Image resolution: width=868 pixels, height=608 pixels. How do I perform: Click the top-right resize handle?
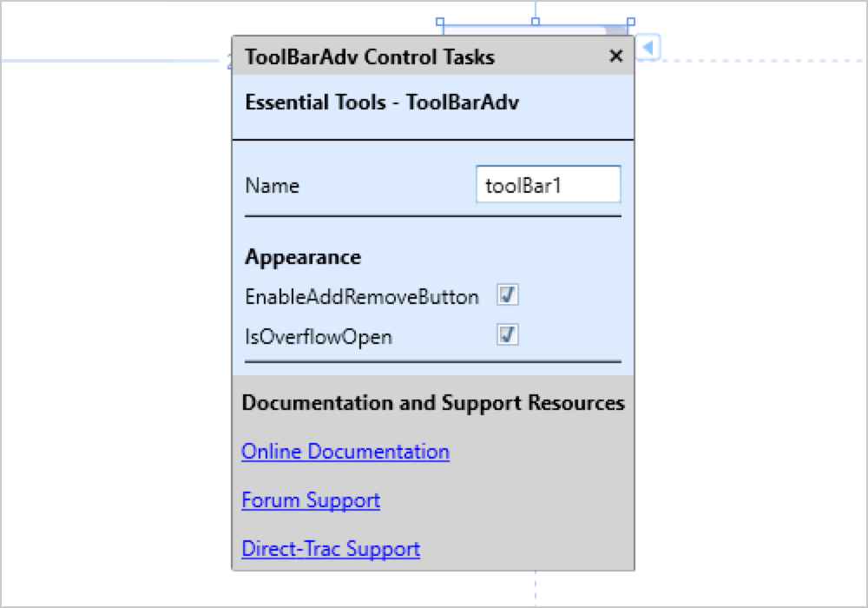coord(631,22)
